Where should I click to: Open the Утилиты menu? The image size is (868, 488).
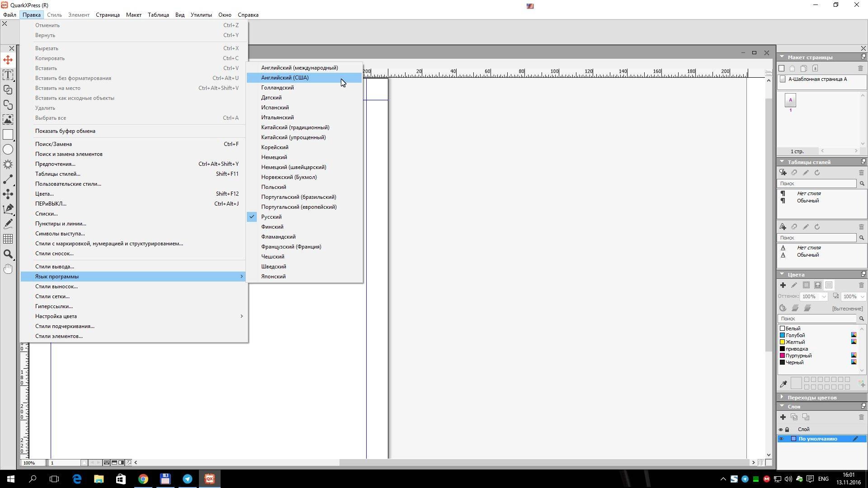[201, 15]
